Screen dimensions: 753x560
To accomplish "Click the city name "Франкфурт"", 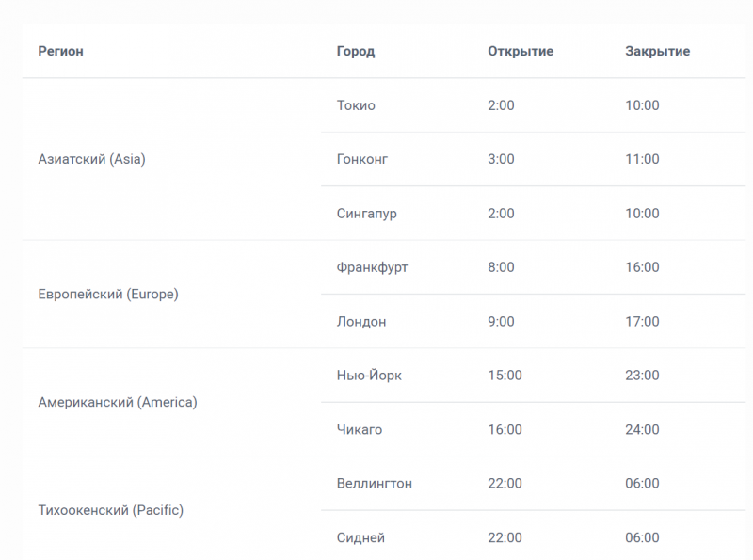I will tap(372, 267).
